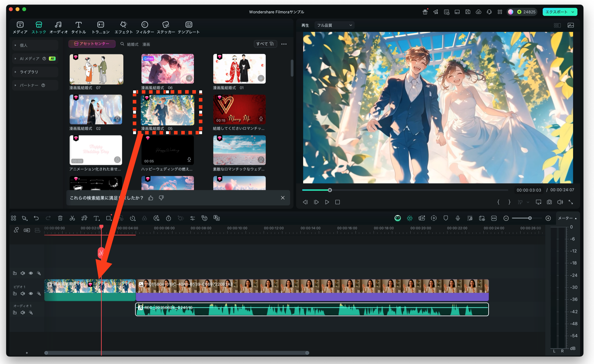
Task: Open the ステッカー stickers tab
Action: pos(166,28)
